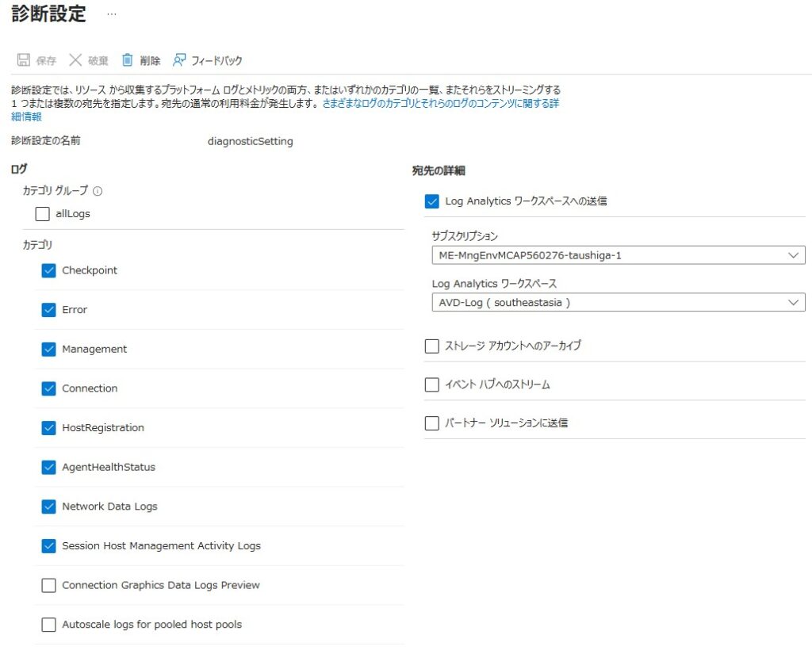Uncheck the Checkpoint log category

[49, 270]
